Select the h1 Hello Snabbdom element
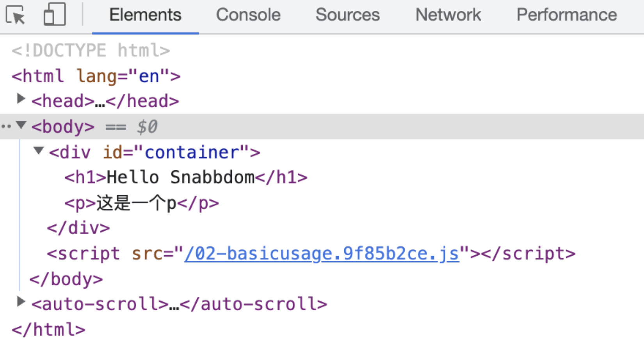Screen dimensions: 644x349 pos(186,178)
